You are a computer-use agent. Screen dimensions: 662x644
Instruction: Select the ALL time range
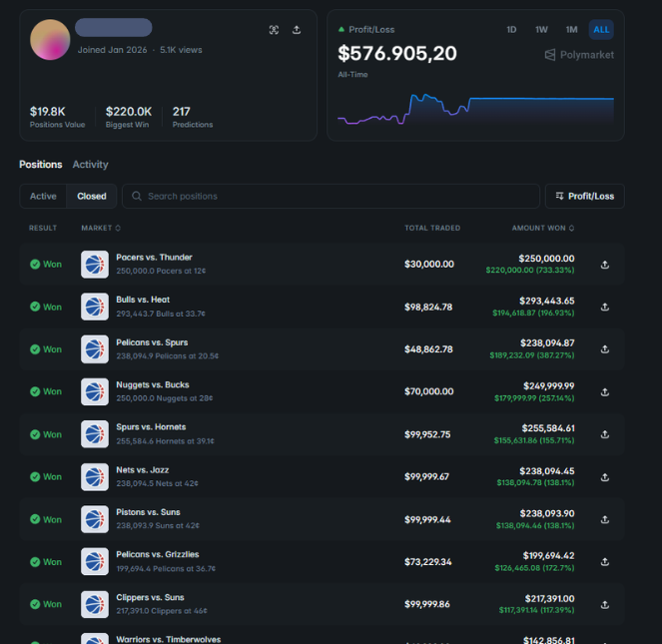(601, 30)
